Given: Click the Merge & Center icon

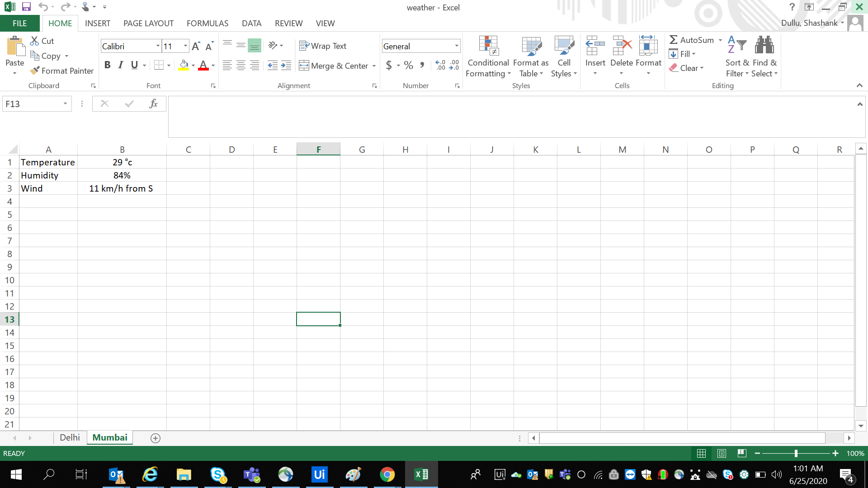Looking at the screenshot, I should pos(304,66).
